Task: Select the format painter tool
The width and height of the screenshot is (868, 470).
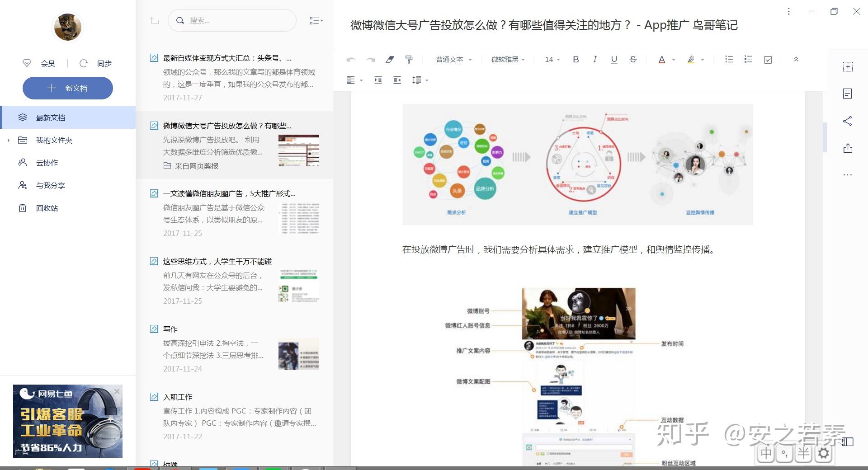Action: pos(408,59)
